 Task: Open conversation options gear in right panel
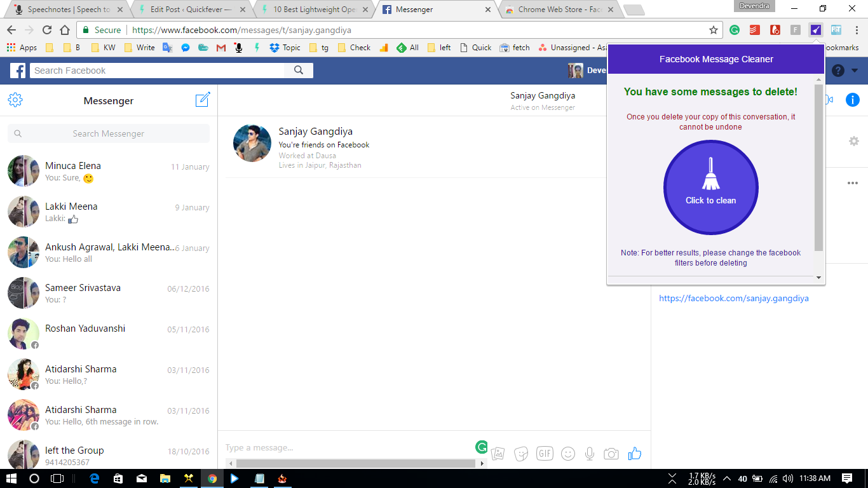854,141
